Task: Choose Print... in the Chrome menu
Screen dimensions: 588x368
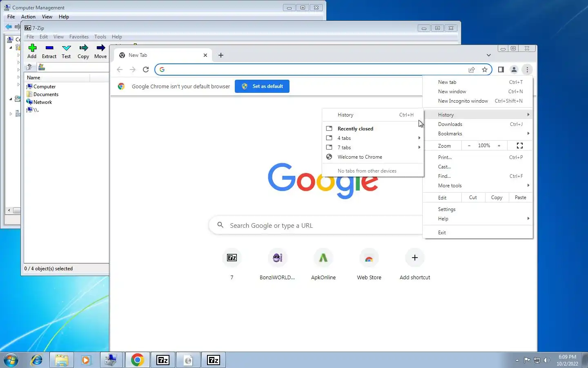Action: (x=478, y=157)
